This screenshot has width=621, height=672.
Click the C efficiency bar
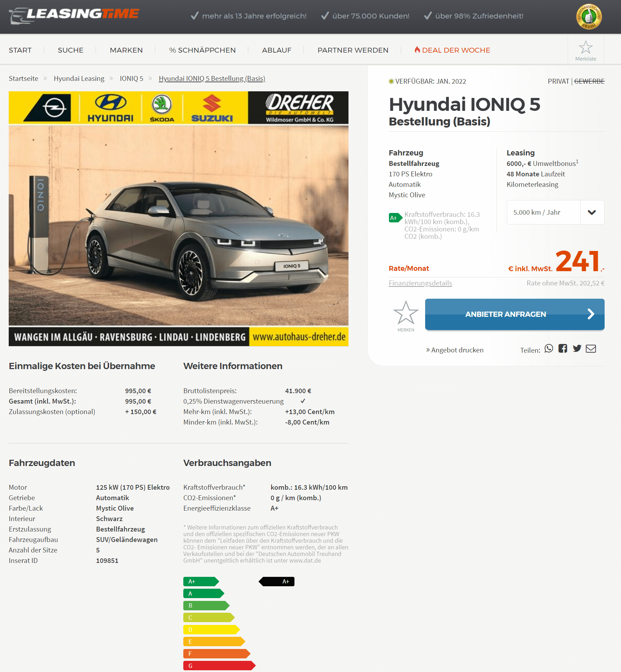pos(209,618)
